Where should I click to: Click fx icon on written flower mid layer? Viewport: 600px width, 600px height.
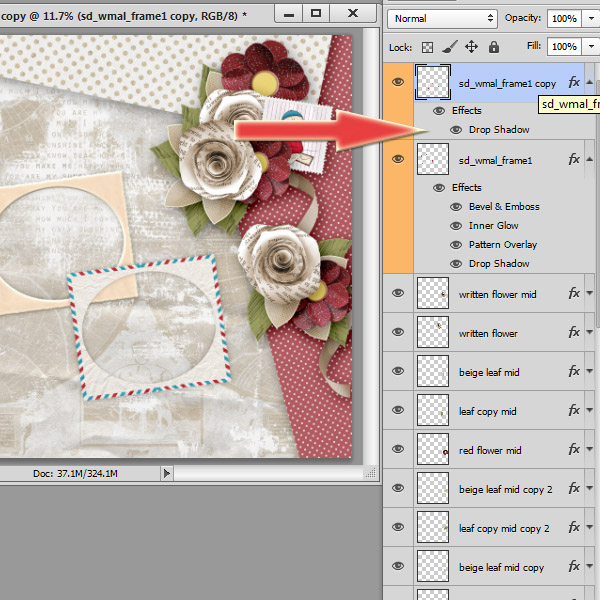(x=574, y=294)
